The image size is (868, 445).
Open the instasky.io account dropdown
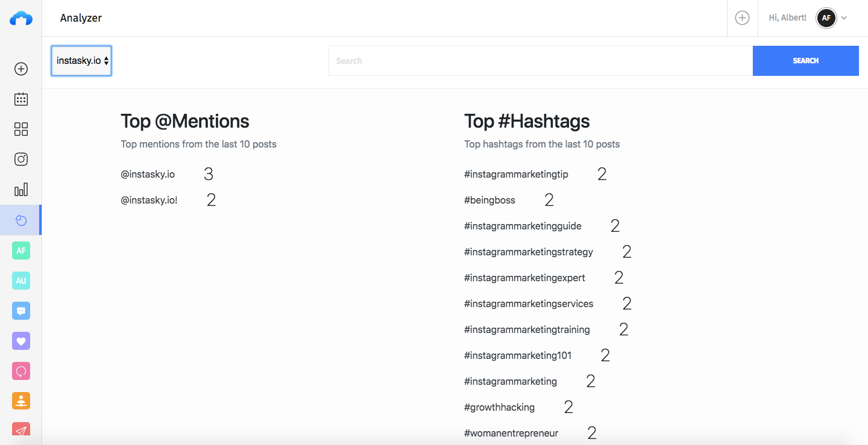pyautogui.click(x=81, y=61)
